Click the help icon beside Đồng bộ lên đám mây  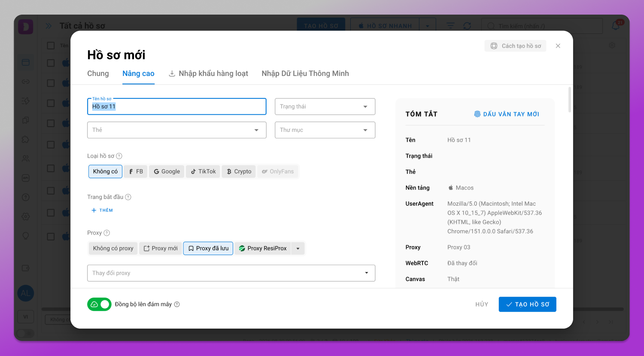[x=177, y=304]
